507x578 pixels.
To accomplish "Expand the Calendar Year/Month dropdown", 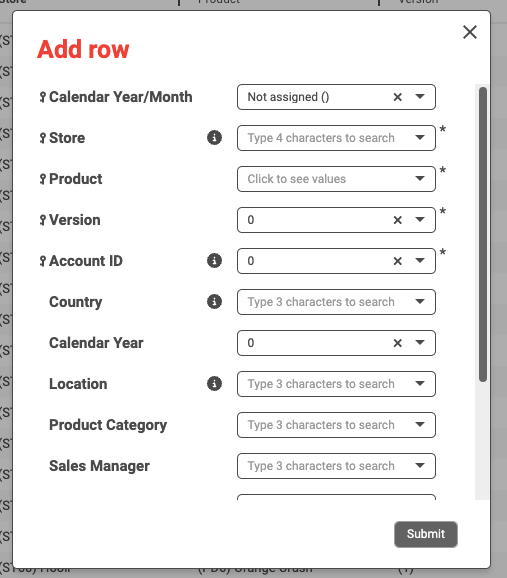I will click(x=420, y=97).
